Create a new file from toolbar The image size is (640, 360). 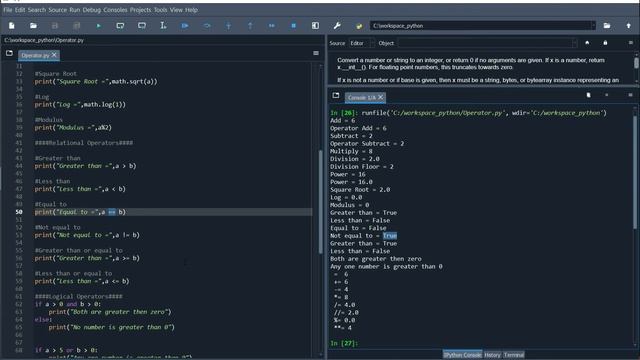coord(12,26)
